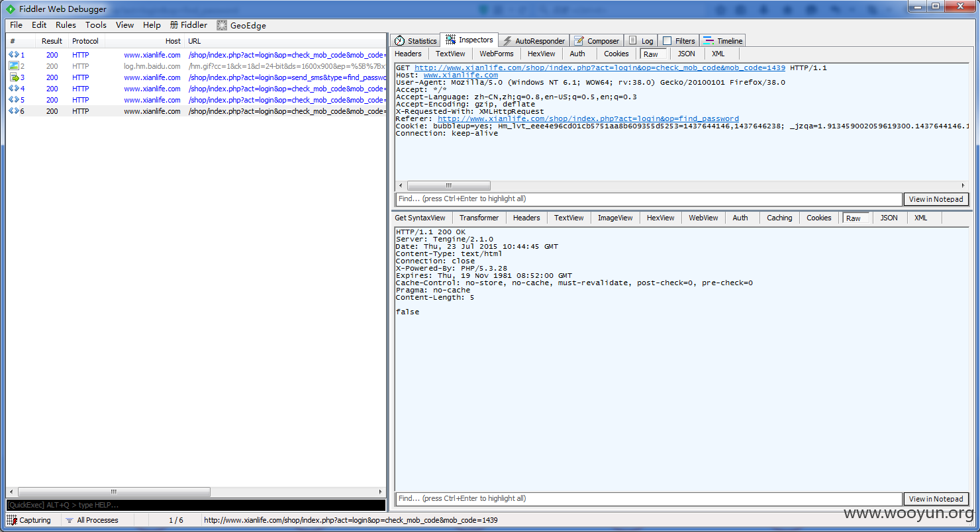Open the request JSON tab
Screen dimensions: 980x532
(x=686, y=54)
